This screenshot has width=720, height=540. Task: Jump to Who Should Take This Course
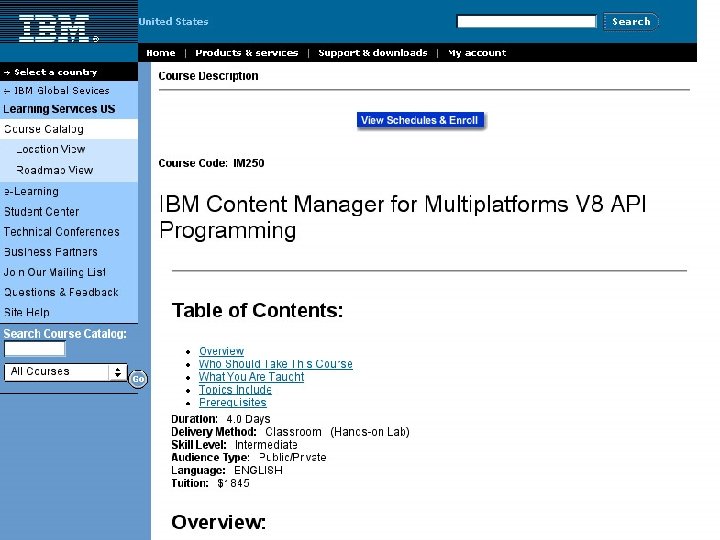click(x=276, y=364)
